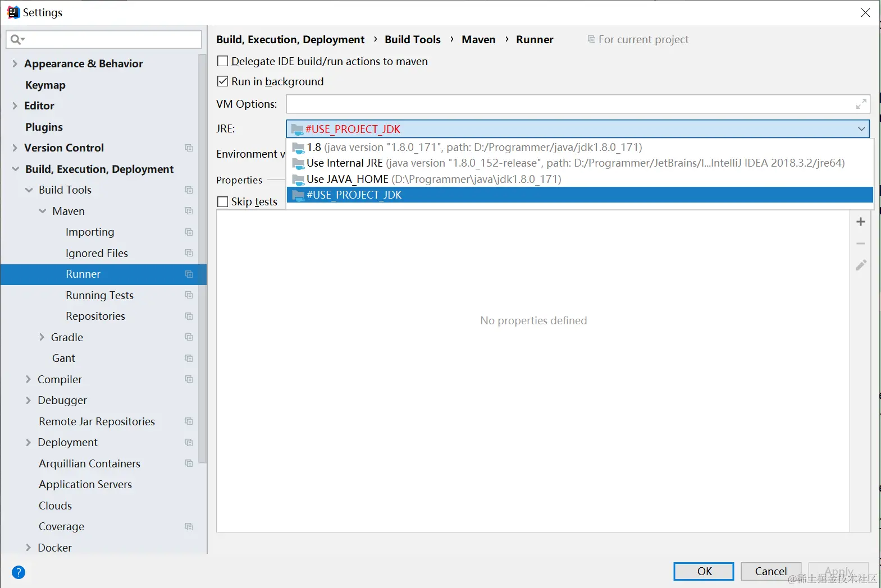Expand the Editor section
The width and height of the screenshot is (881, 588).
[15, 106]
